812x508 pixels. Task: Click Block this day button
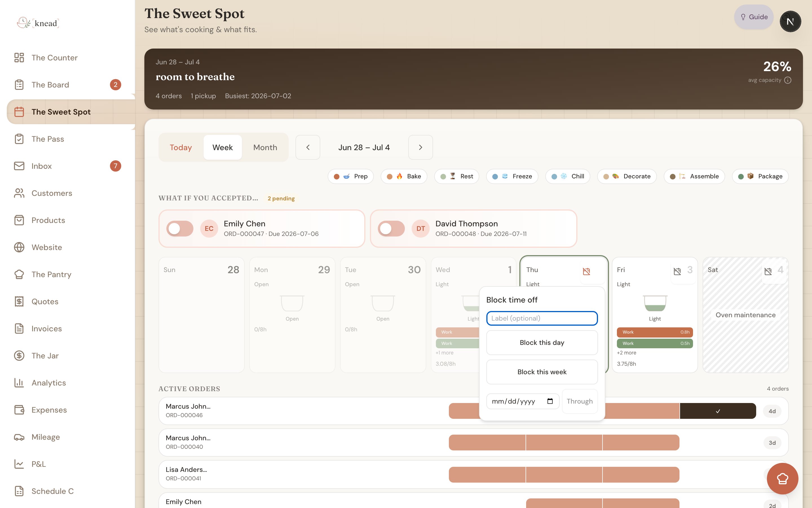[x=542, y=342]
